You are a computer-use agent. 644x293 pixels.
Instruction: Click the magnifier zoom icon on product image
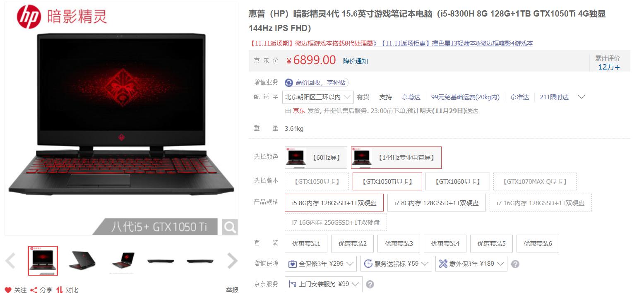click(230, 227)
